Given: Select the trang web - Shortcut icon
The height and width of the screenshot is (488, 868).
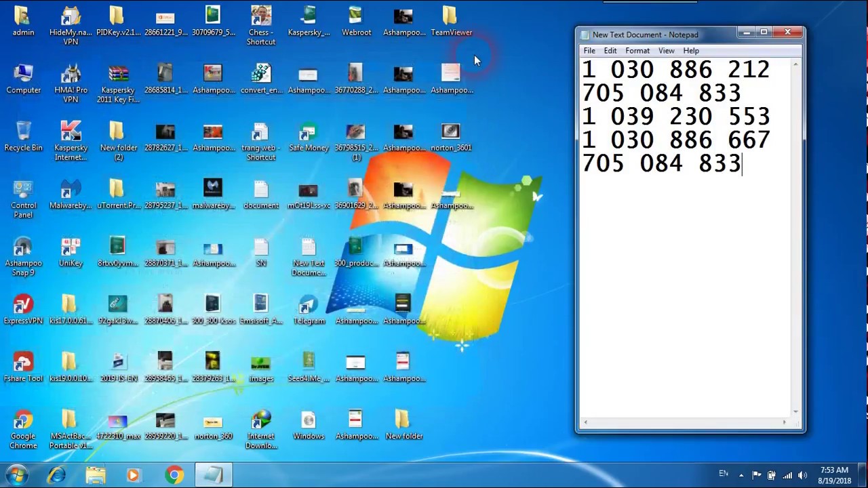Looking at the screenshot, I should point(261,141).
